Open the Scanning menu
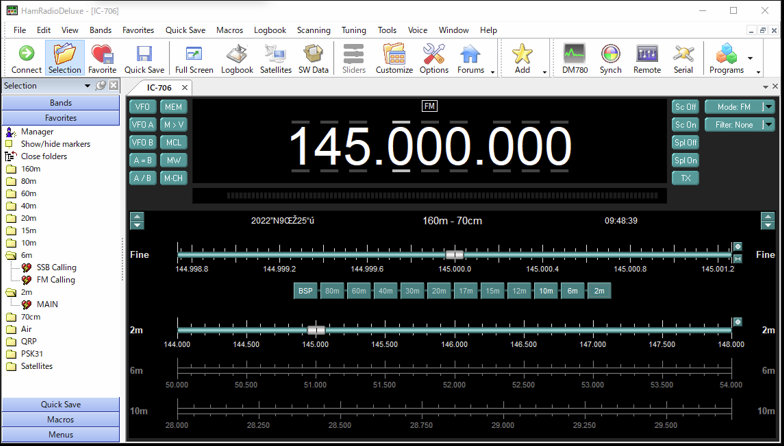This screenshot has height=446, width=784. 314,30
